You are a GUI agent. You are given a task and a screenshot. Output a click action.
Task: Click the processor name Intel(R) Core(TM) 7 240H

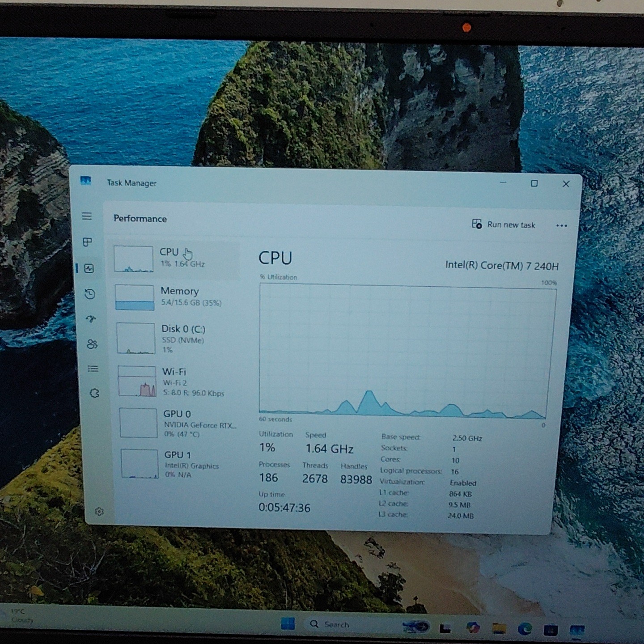[x=502, y=266]
